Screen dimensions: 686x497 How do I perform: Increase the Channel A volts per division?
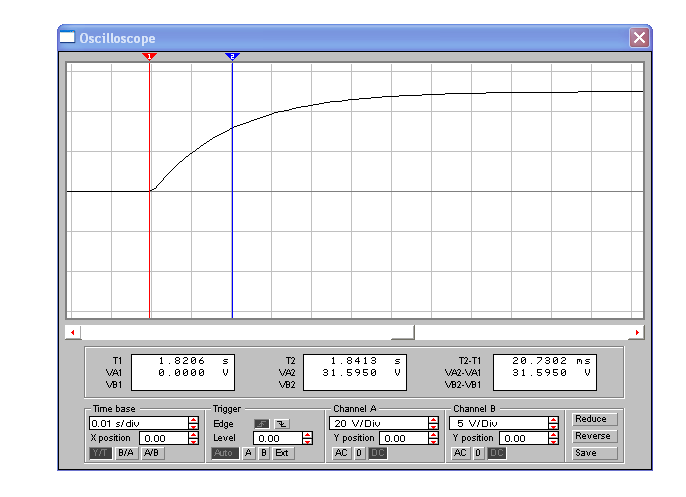434,420
